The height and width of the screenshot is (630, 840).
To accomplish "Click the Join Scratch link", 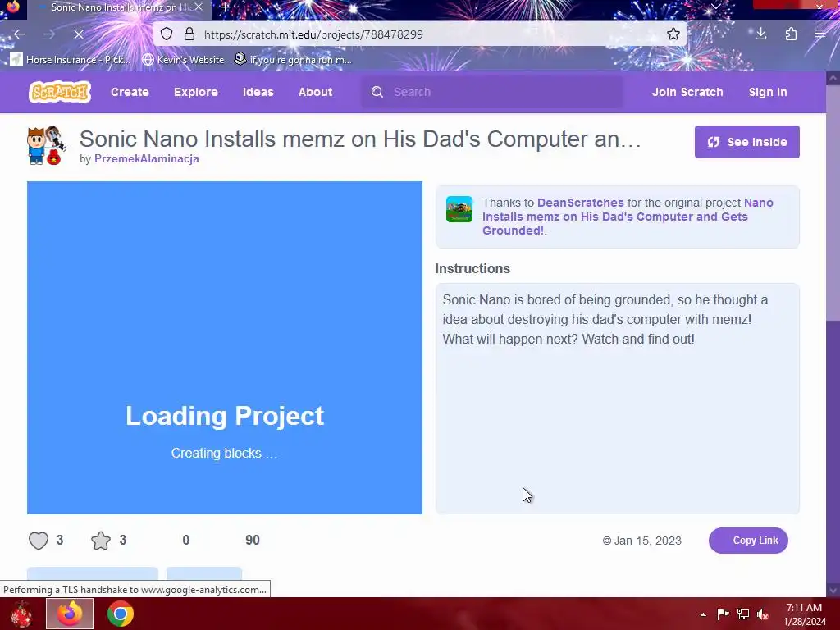I will tap(687, 92).
